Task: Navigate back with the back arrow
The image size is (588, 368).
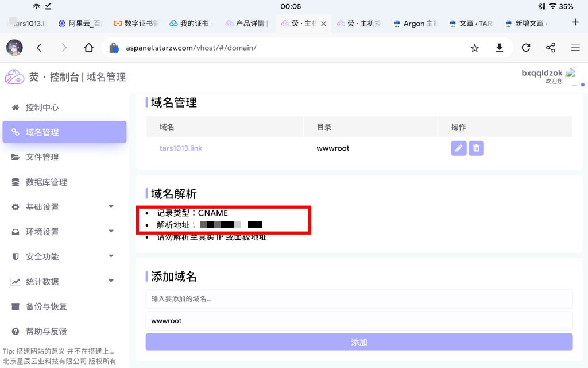Action: tap(39, 48)
